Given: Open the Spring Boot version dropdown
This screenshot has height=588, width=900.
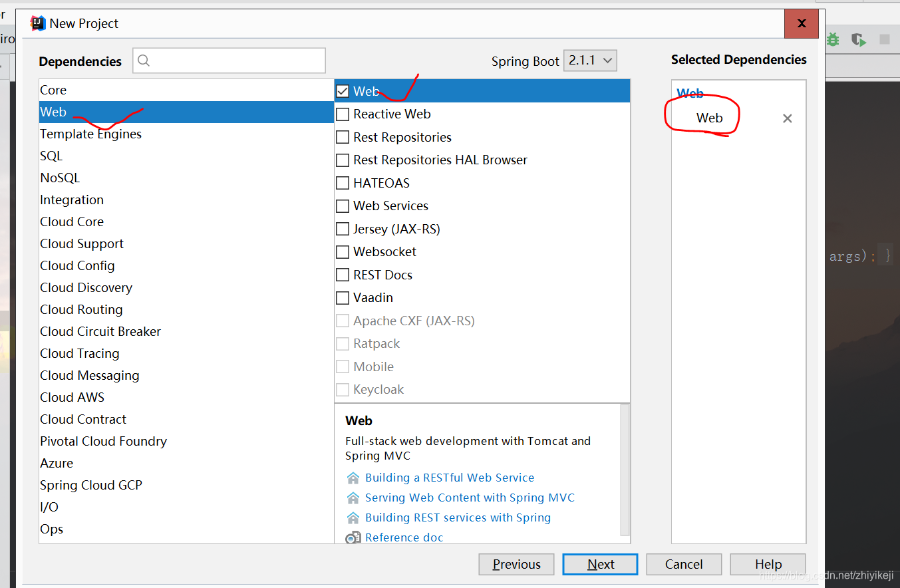Looking at the screenshot, I should tap(590, 61).
